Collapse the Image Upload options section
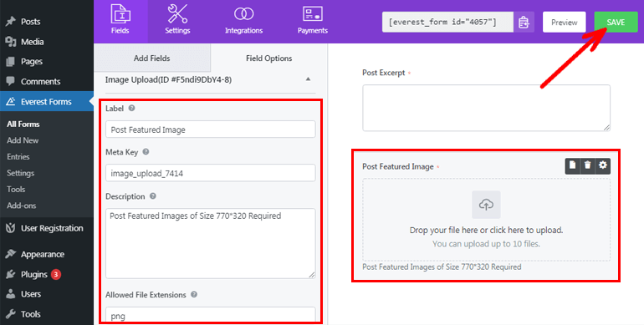 coord(308,79)
